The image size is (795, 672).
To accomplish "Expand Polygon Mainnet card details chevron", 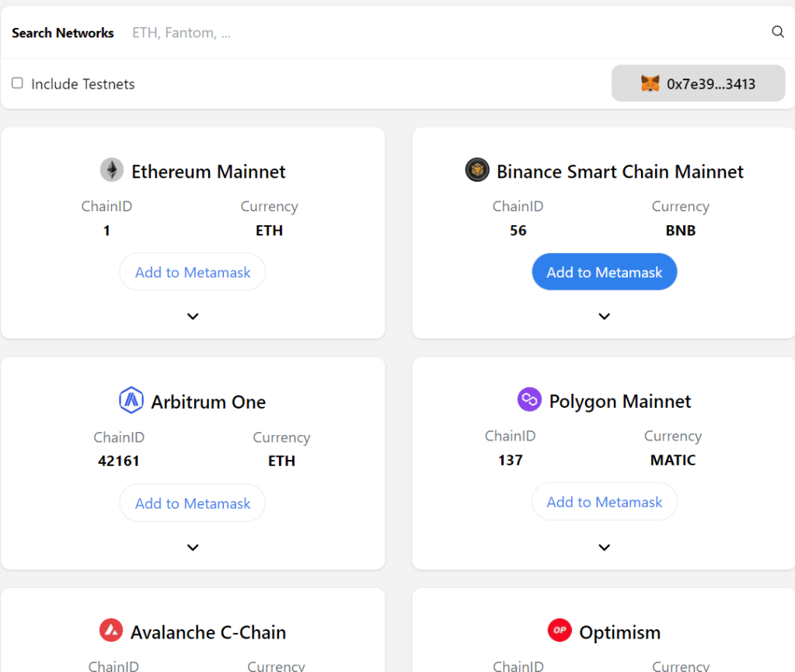I will pos(604,547).
